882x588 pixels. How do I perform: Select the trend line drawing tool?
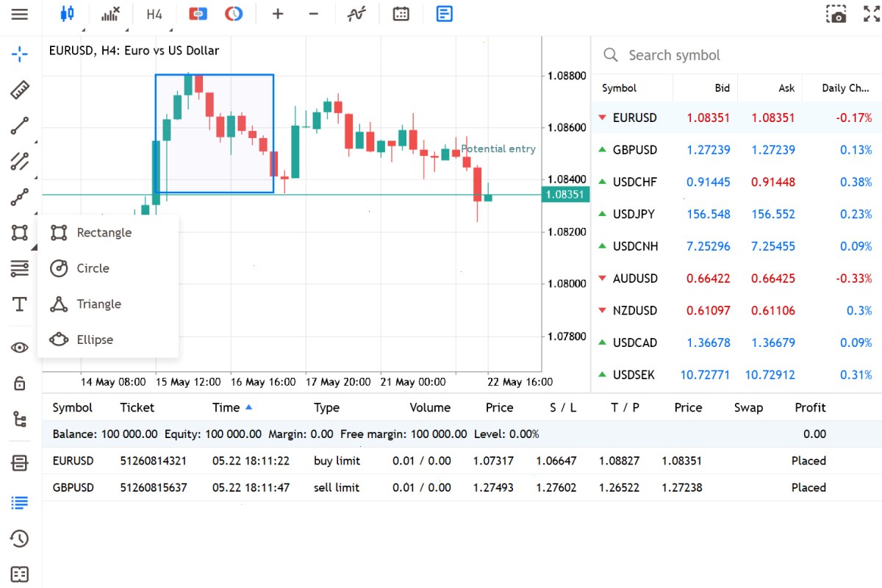[x=20, y=126]
